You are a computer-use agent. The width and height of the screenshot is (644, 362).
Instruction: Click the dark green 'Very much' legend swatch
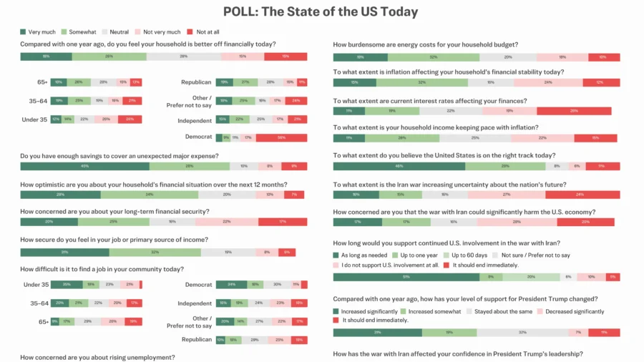pyautogui.click(x=24, y=32)
